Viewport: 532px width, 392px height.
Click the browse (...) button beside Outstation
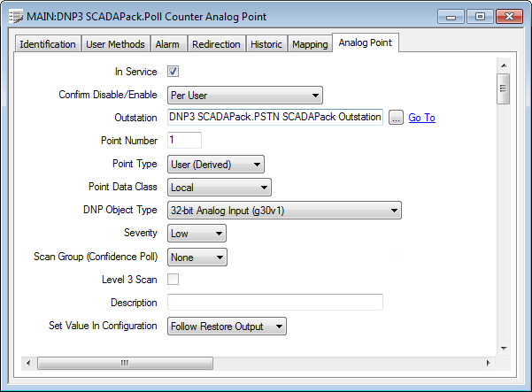pos(395,118)
